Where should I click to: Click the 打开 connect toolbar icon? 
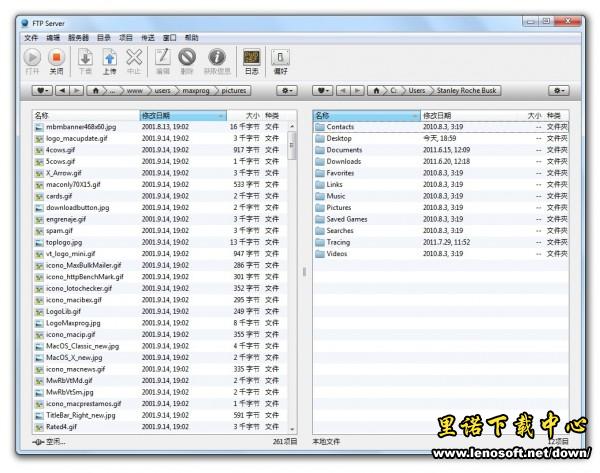point(32,58)
